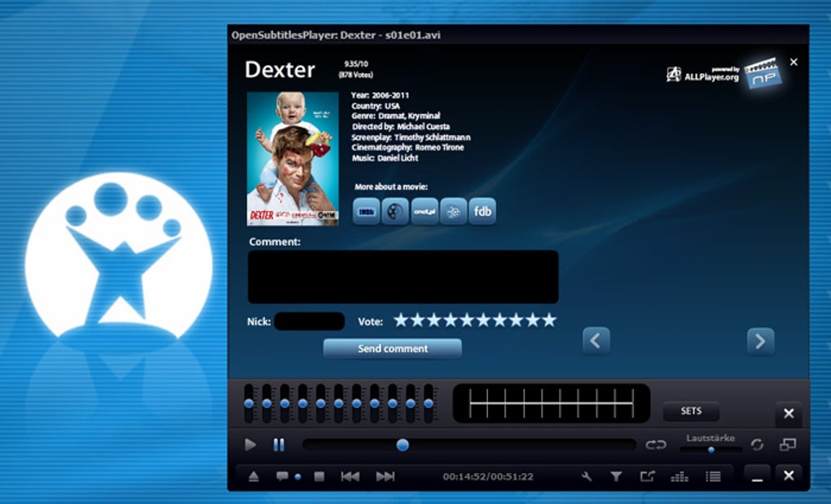Click the nP clapperboard logo

(763, 73)
